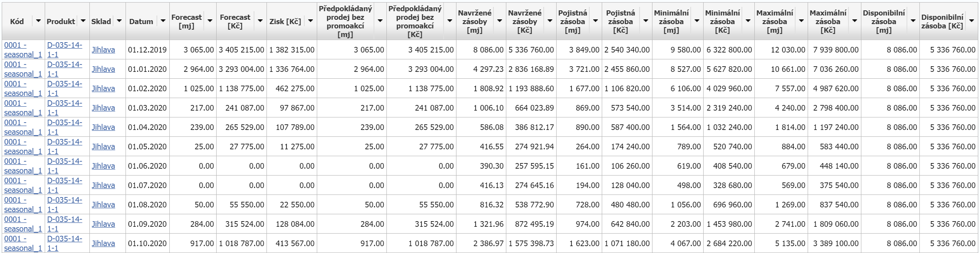Click the Forecast [mj] column filter arrow

click(x=210, y=21)
